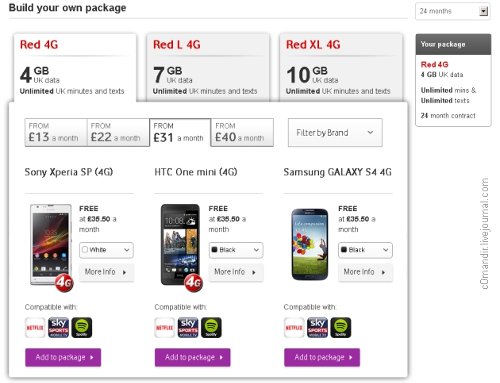Select the Red L 4G plan tab
Image resolution: width=500 pixels, height=383 pixels.
coord(208,67)
